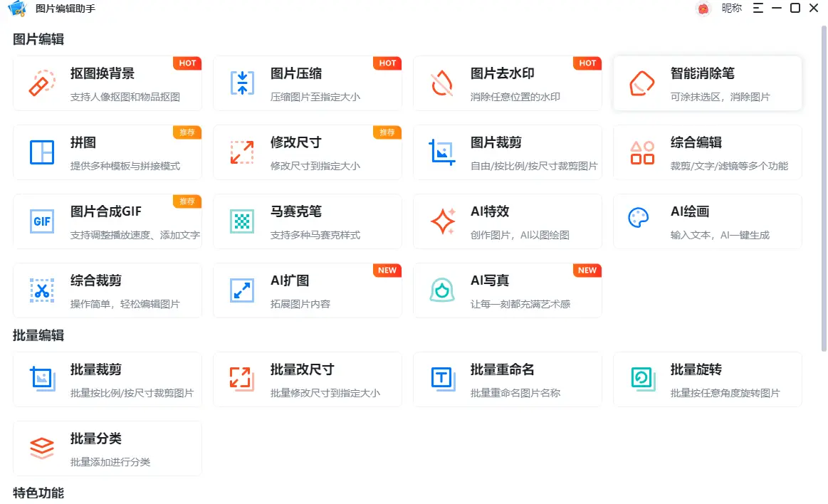828x504 pixels.
Task: Click the NEW badge on AI扩图
Action: coord(387,271)
